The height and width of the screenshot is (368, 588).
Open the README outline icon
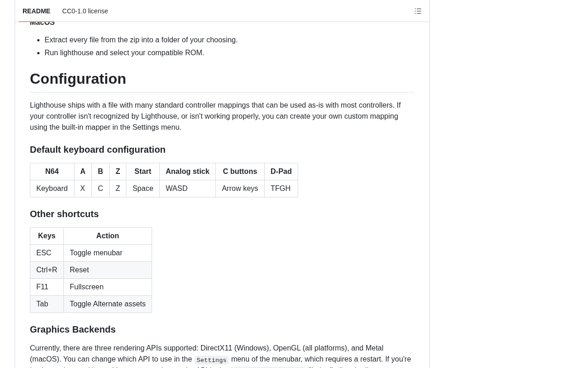(x=418, y=11)
